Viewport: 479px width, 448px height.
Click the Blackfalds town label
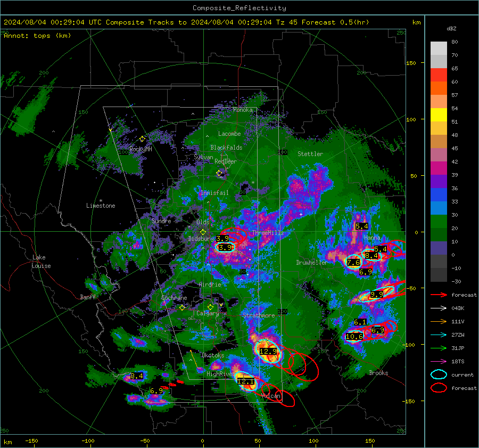coord(226,148)
